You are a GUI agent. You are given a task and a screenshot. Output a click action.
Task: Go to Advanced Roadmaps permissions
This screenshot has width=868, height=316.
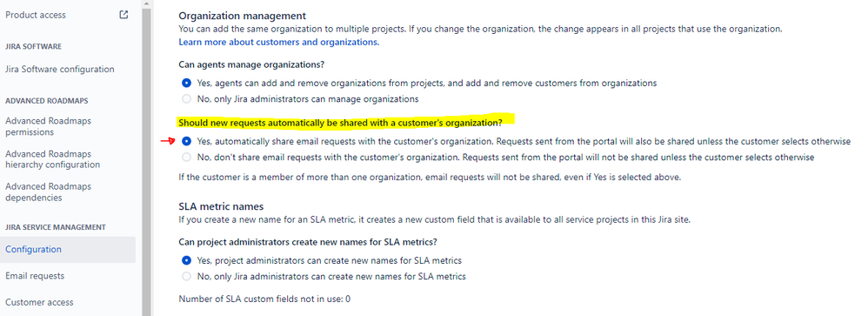click(48, 126)
